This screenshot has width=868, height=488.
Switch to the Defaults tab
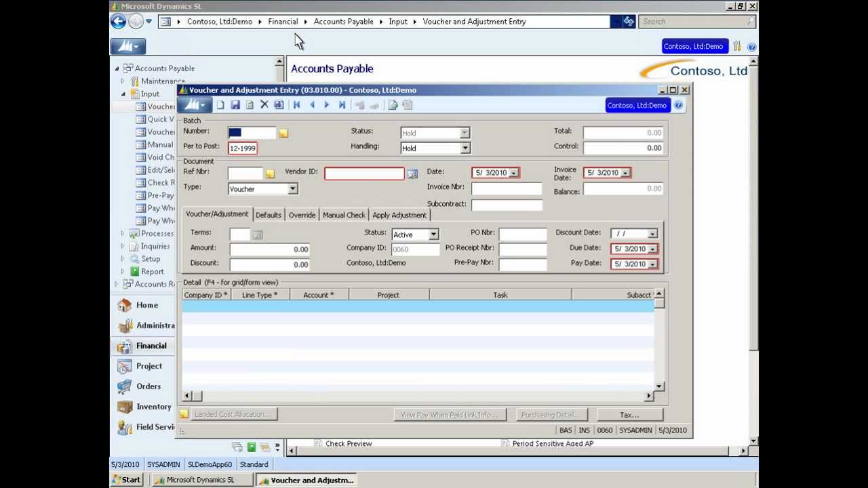click(x=269, y=216)
